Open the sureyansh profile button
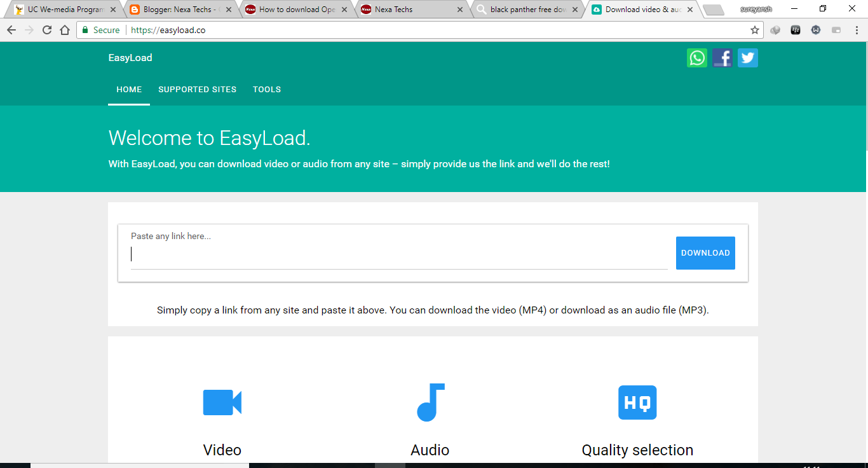Image resolution: width=868 pixels, height=468 pixels. point(756,9)
